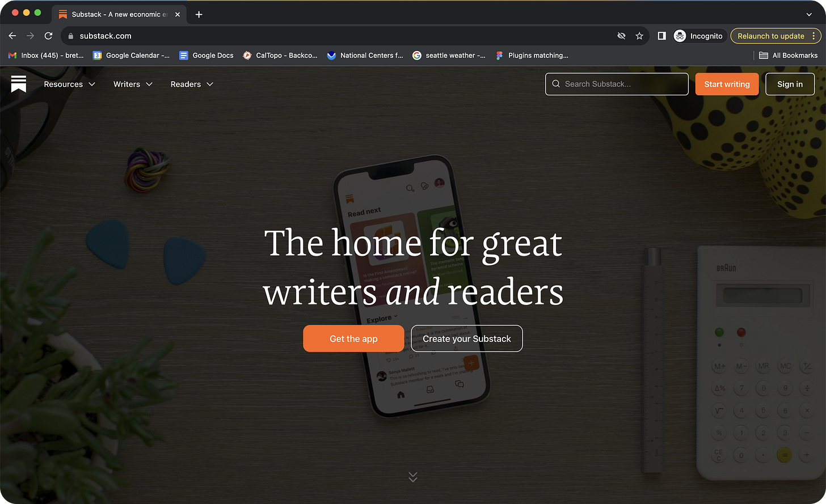
Task: Open the Resources dropdown menu
Action: tap(69, 84)
